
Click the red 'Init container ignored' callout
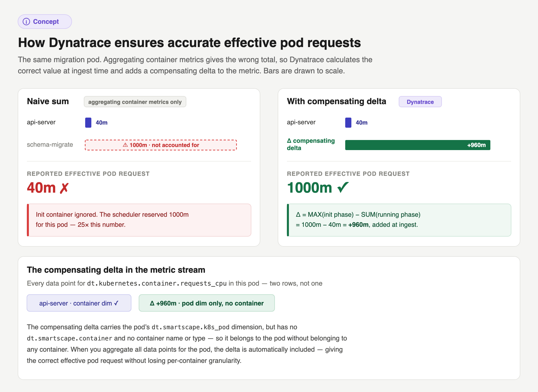(x=139, y=220)
